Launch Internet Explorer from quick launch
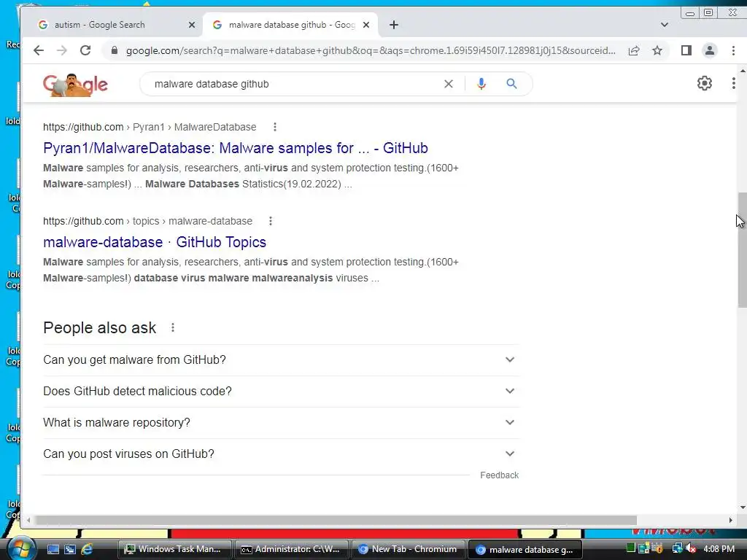Image resolution: width=747 pixels, height=560 pixels. 88,550
